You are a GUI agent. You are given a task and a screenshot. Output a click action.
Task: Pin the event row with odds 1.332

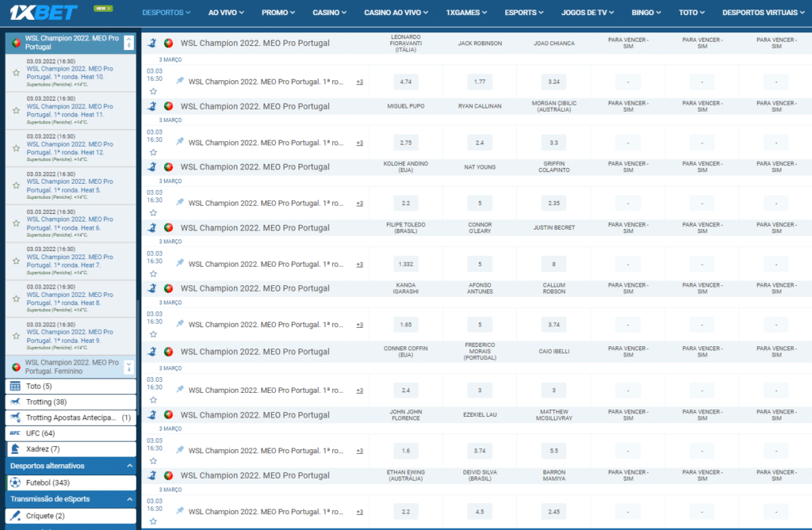coord(180,263)
